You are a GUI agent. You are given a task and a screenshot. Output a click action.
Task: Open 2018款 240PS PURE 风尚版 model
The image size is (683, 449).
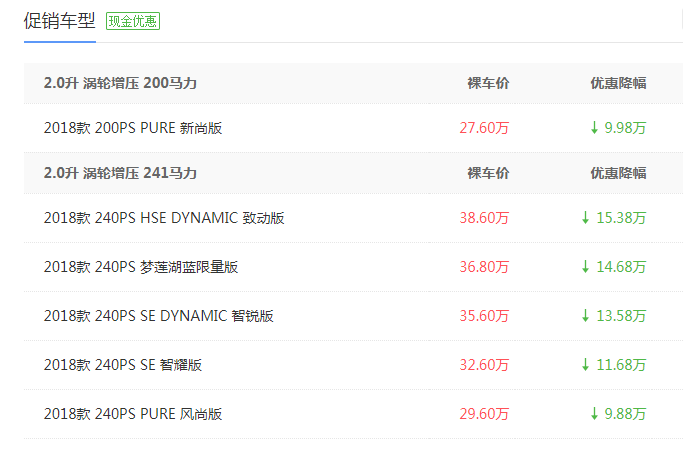point(133,414)
